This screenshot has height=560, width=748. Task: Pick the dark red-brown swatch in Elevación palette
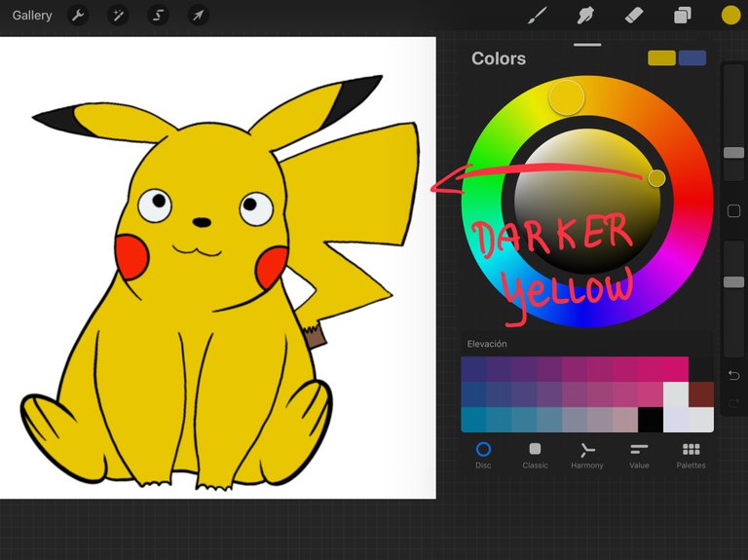tap(701, 394)
